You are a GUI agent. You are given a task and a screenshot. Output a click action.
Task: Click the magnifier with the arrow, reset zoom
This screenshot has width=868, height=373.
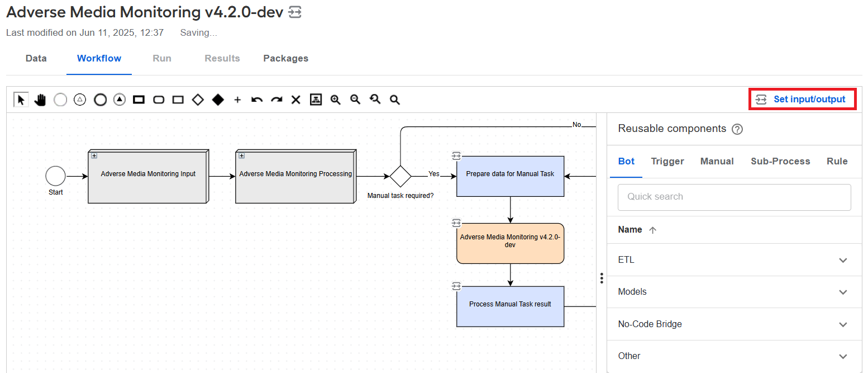(375, 100)
